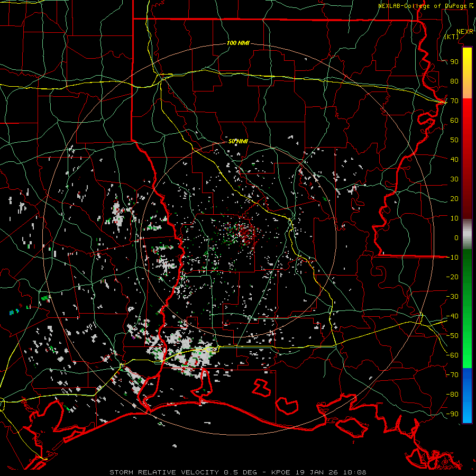Click the red velocity cluster at radar center
This screenshot has height=476, width=476.
[x=248, y=234]
